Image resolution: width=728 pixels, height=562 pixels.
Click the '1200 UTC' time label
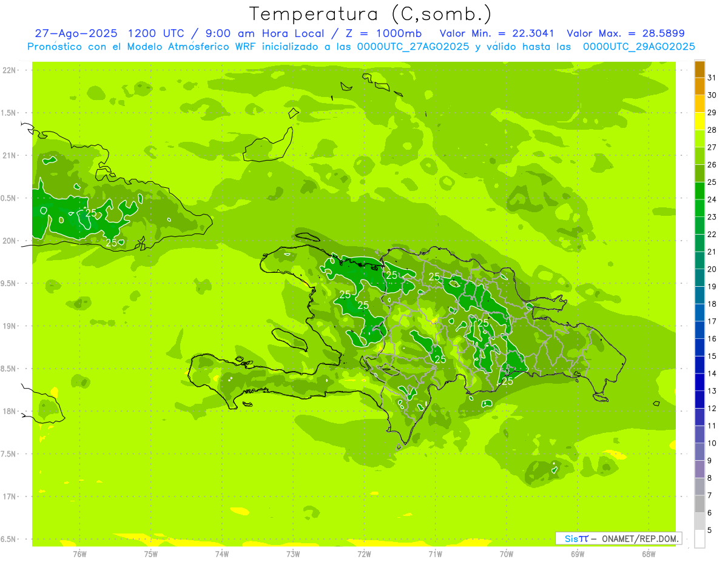pos(156,33)
